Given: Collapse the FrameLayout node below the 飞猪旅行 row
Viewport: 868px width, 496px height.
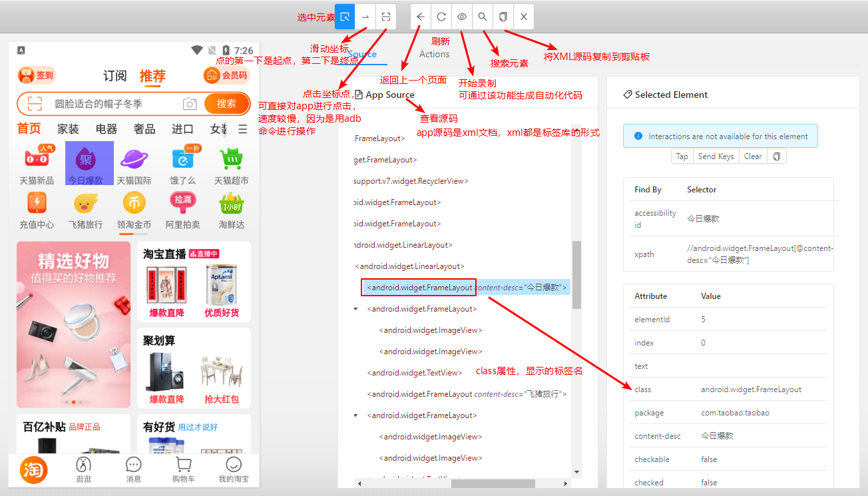Looking at the screenshot, I should coord(356,415).
